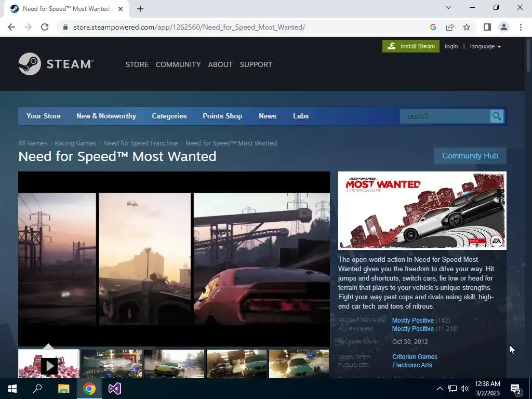This screenshot has height=399, width=532.
Task: Click the main trailer video player
Action: pyautogui.click(x=174, y=259)
